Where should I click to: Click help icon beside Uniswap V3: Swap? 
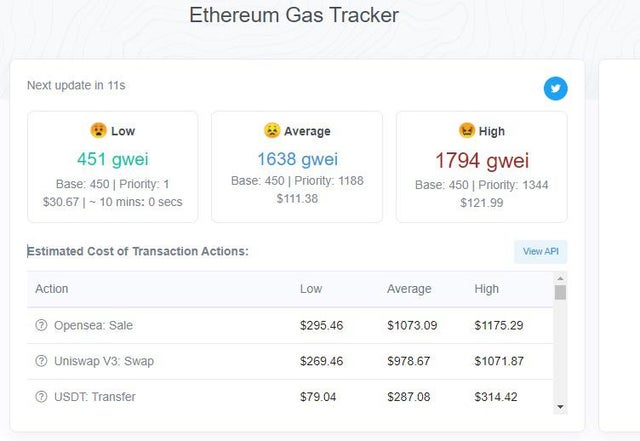coord(41,361)
